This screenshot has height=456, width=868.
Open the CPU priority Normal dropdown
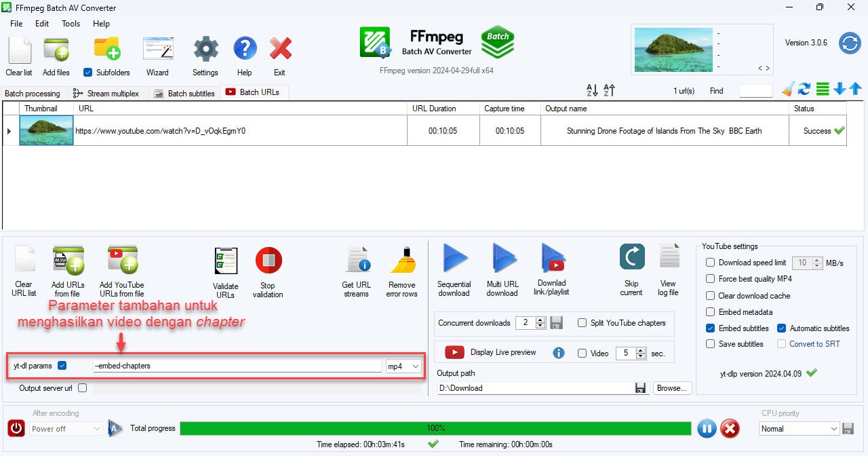pyautogui.click(x=799, y=429)
